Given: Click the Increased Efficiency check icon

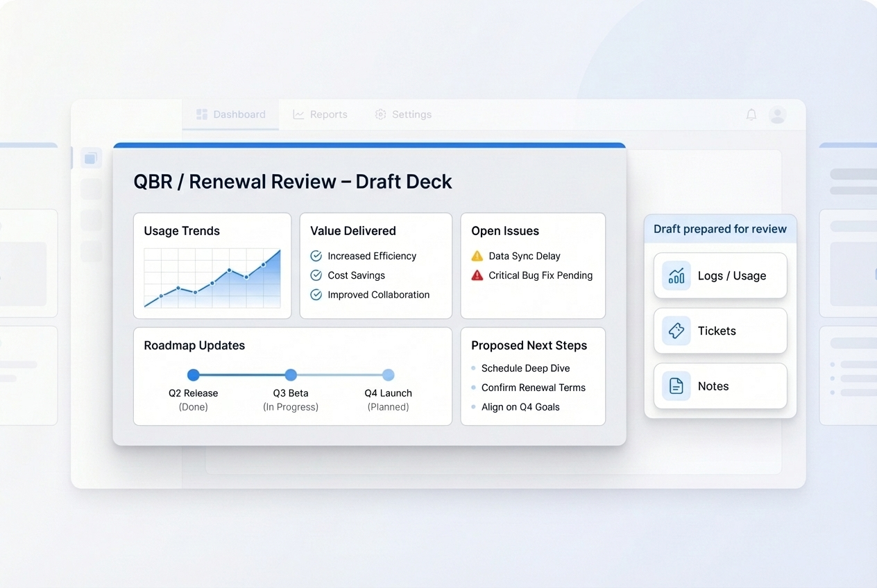Looking at the screenshot, I should click(x=316, y=256).
